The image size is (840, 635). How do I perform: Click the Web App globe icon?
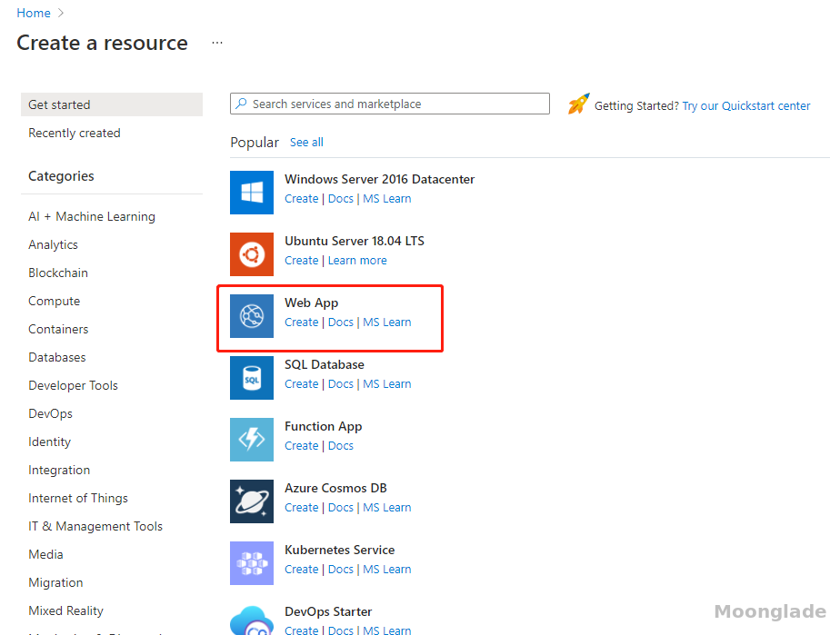coord(251,316)
